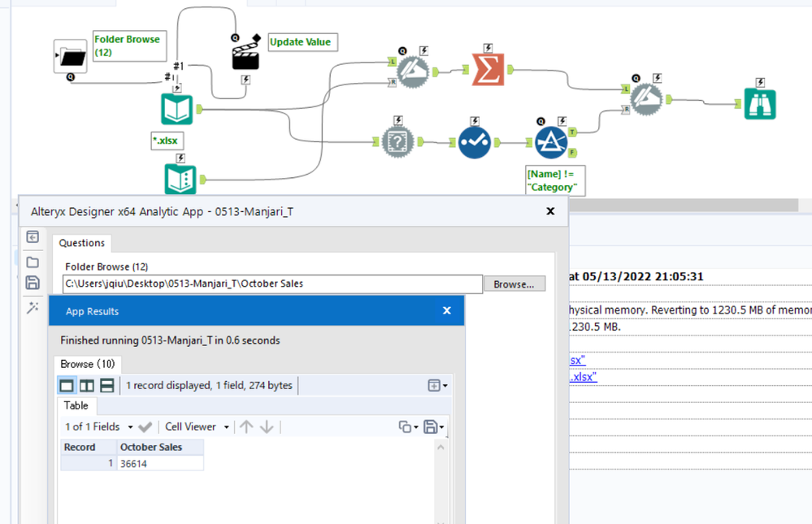The width and height of the screenshot is (812, 524).
Task: Click the canvas horizontal scrollbar
Action: [x=683, y=205]
